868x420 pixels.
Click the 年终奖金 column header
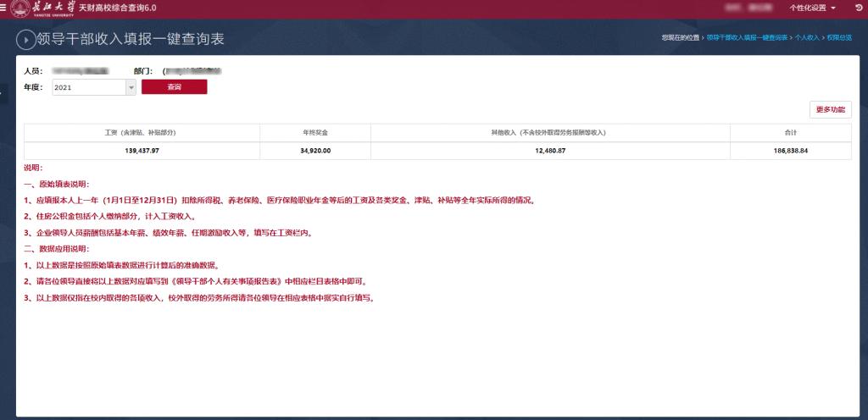tap(315, 133)
